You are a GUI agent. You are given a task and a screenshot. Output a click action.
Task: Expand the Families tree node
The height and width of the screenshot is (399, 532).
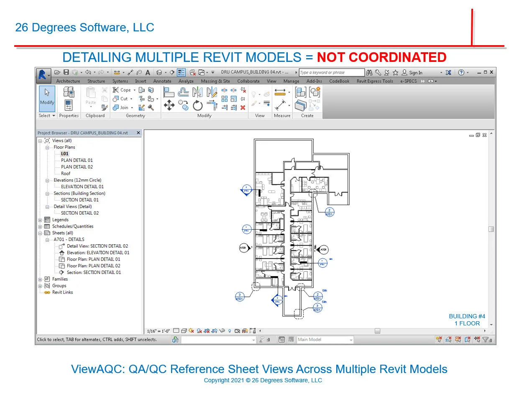tap(40, 279)
